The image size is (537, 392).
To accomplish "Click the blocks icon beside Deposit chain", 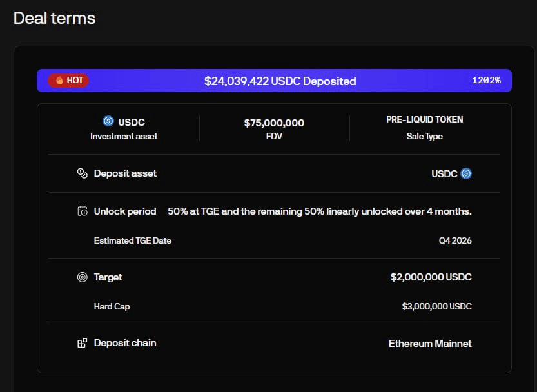I will coord(83,343).
